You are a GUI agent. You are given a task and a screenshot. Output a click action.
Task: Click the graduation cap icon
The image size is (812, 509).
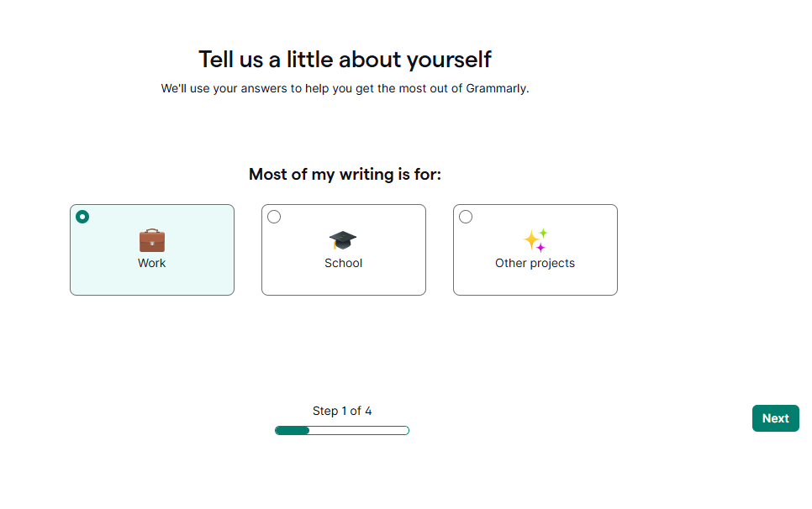coord(343,241)
